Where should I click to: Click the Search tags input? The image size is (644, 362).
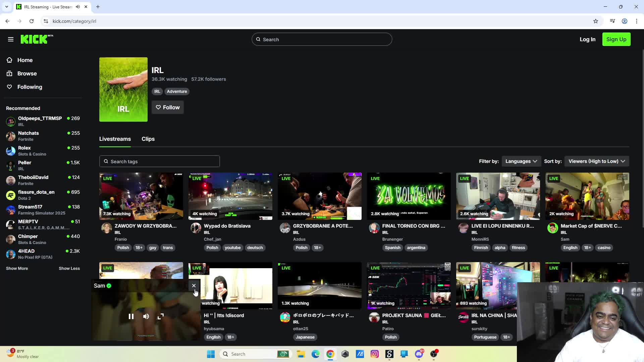tap(159, 161)
